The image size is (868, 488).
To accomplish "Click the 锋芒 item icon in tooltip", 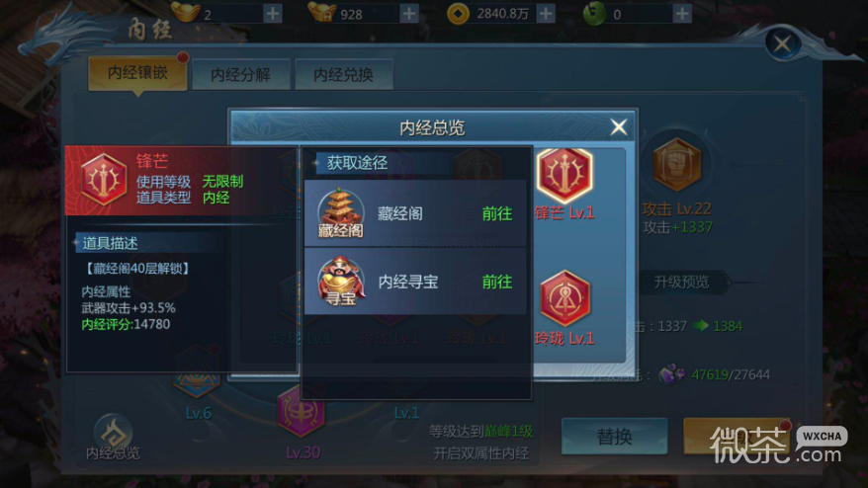I will [104, 180].
